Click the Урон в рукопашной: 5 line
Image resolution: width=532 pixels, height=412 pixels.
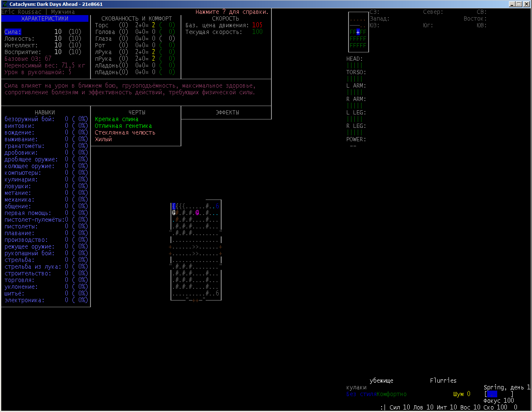(38, 72)
